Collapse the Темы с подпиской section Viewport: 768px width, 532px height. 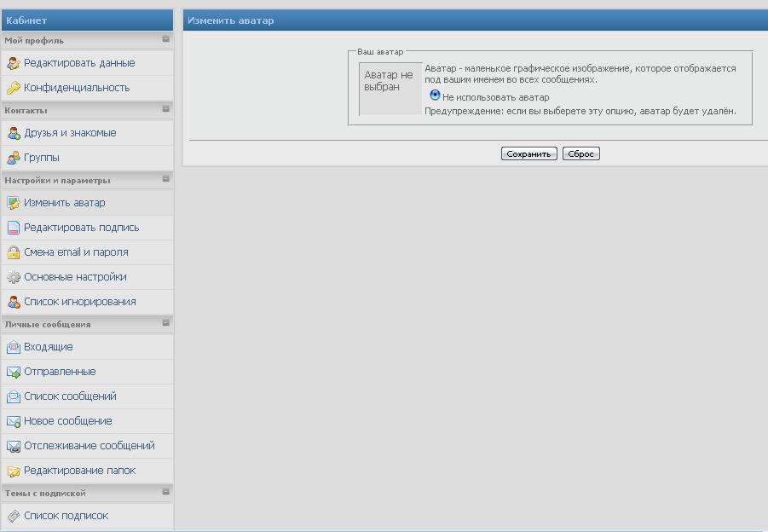[166, 491]
